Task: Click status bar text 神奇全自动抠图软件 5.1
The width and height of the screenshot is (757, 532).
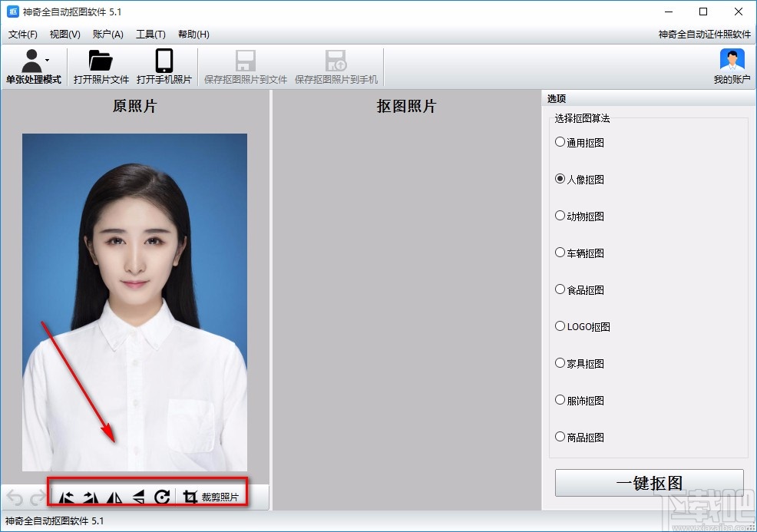Action: pyautogui.click(x=54, y=521)
